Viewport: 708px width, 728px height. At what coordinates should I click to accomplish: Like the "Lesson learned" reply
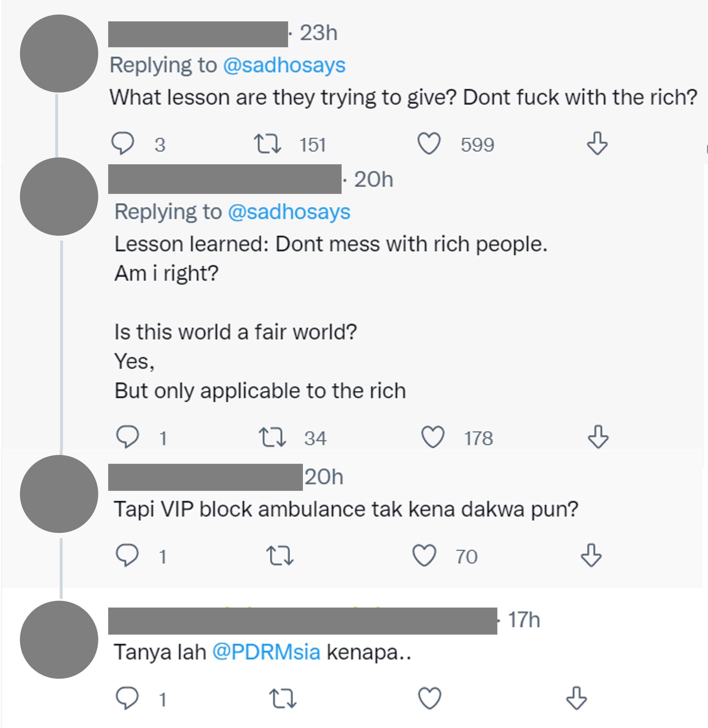[x=433, y=437]
